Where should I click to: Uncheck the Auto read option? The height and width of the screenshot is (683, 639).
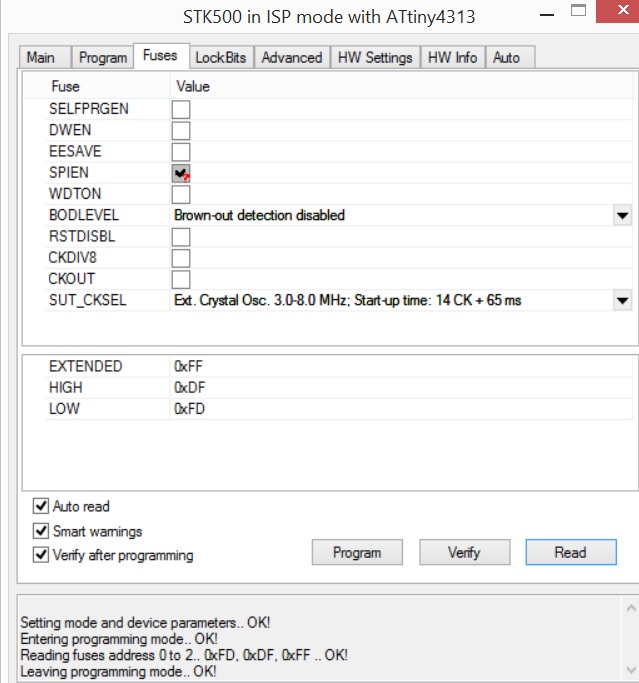(x=41, y=506)
